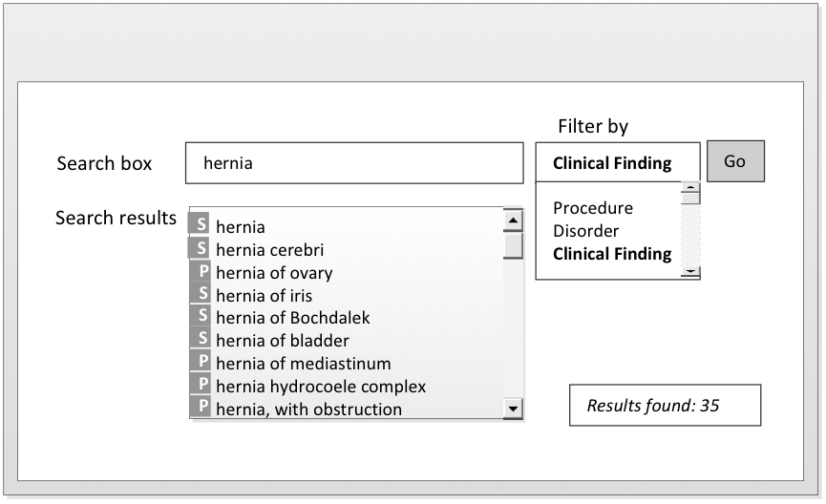Image resolution: width=826 pixels, height=504 pixels.
Task: Click the S icon beside hernia of iris
Action: point(201,295)
